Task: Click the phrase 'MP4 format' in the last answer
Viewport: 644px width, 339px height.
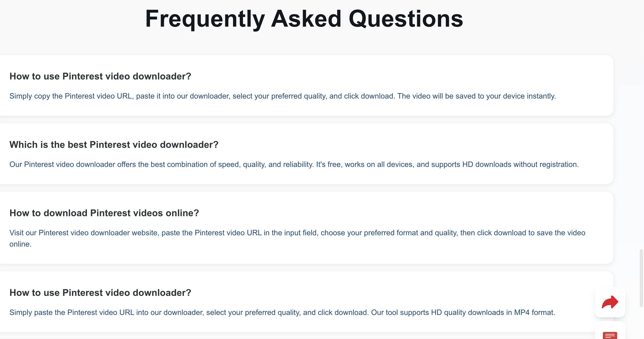Action: [x=534, y=313]
